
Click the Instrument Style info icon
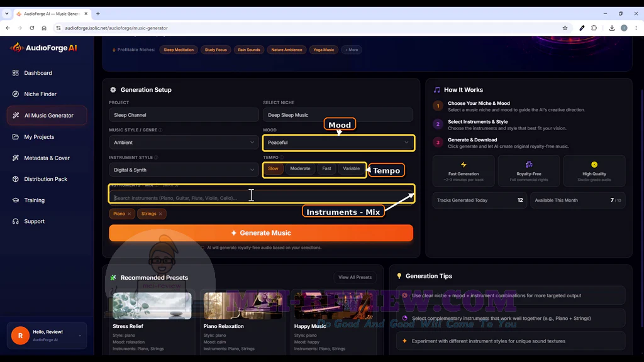point(156,158)
